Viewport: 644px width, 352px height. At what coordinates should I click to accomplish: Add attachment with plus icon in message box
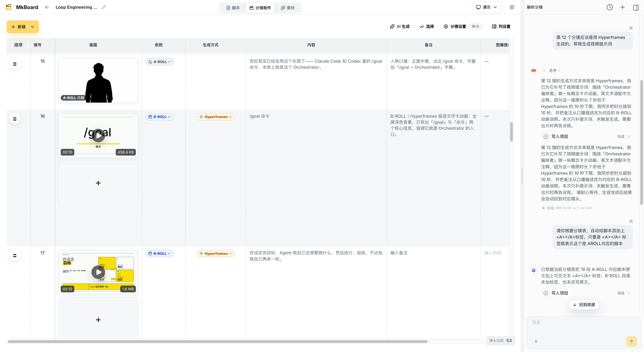[x=536, y=341]
